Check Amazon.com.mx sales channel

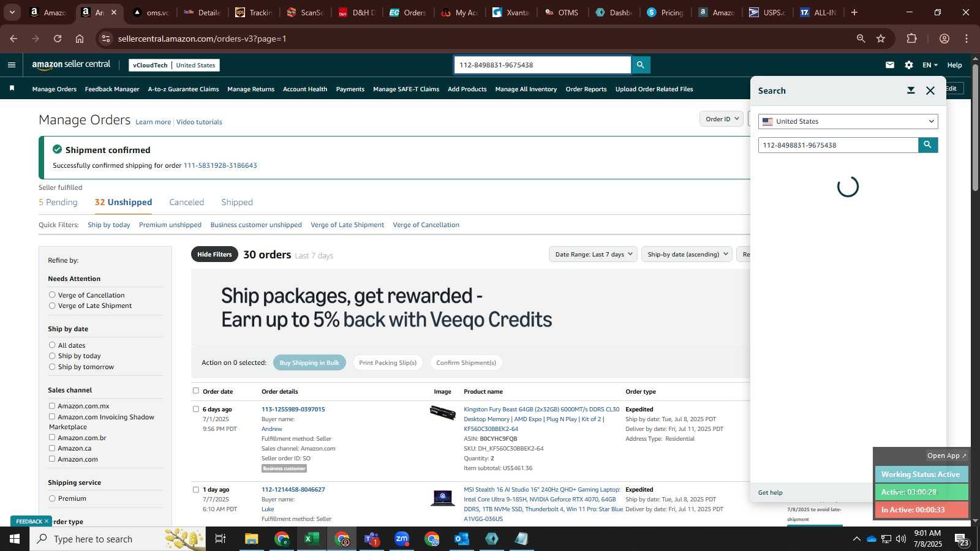pos(52,406)
